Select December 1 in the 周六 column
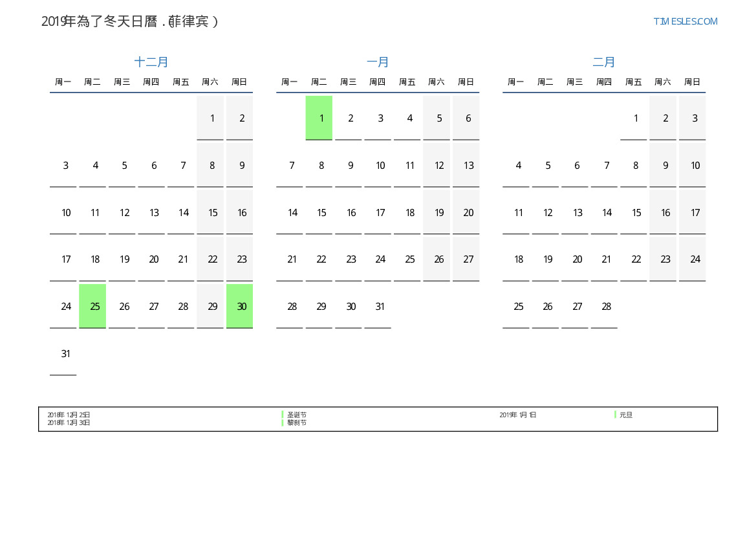Screen dimensions: 756x535 (210, 118)
